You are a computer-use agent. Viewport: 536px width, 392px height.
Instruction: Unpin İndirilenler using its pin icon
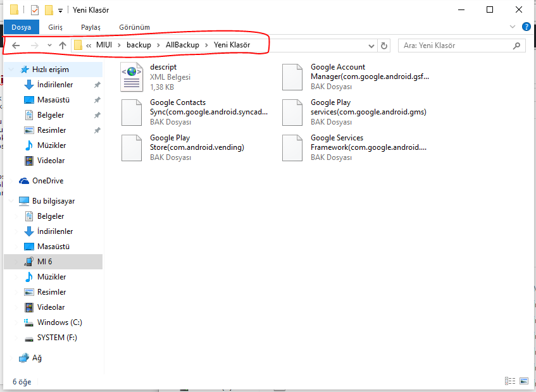97,85
